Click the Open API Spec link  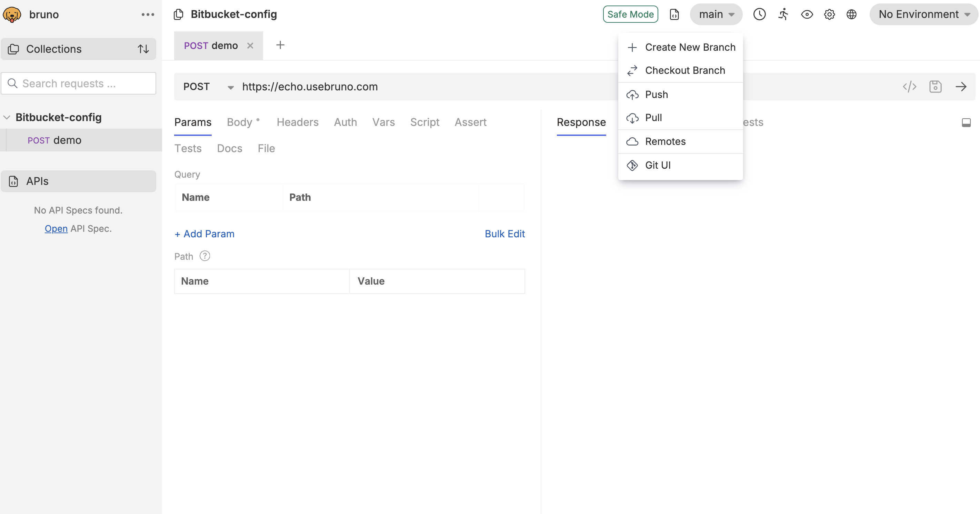(56, 228)
